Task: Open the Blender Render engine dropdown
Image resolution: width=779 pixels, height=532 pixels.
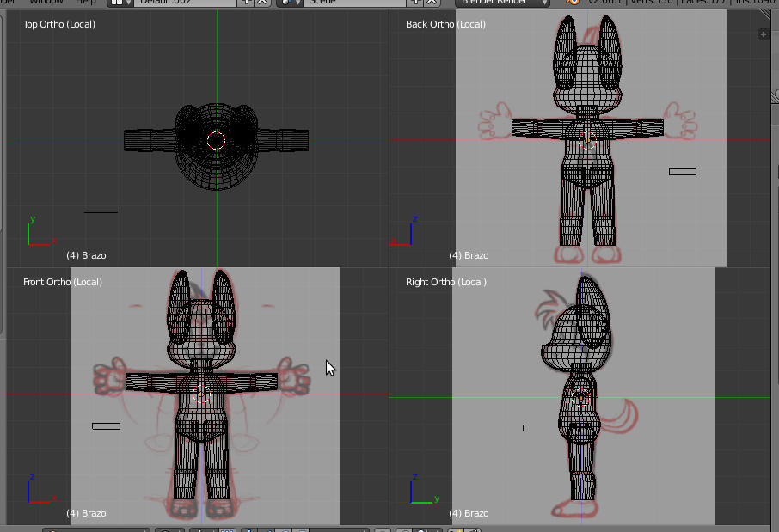Action: pyautogui.click(x=503, y=2)
